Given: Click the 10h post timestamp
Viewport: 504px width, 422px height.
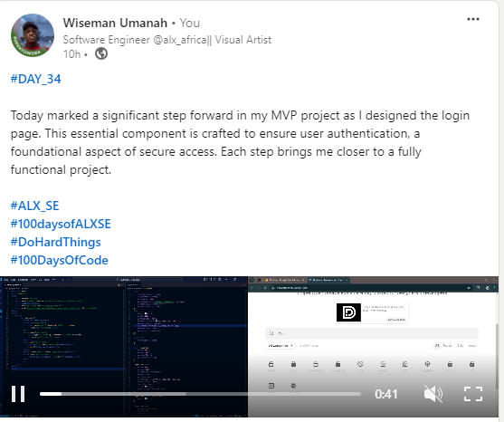Looking at the screenshot, I should 71,54.
